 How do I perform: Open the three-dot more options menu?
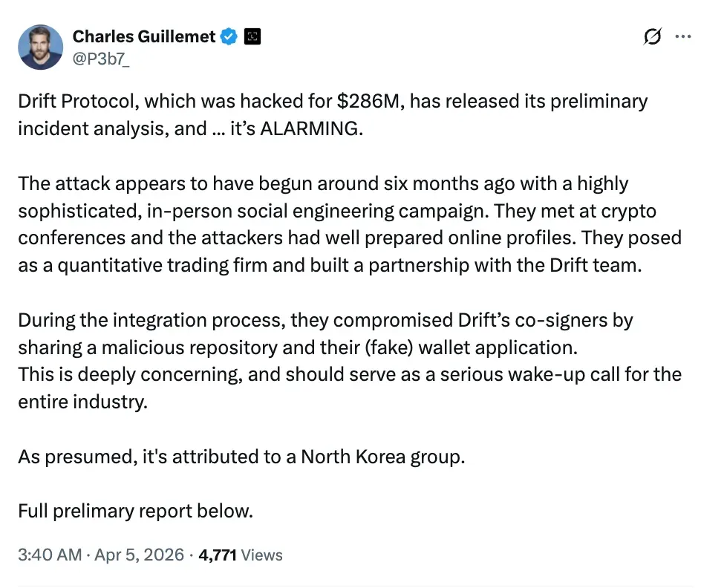tap(682, 36)
